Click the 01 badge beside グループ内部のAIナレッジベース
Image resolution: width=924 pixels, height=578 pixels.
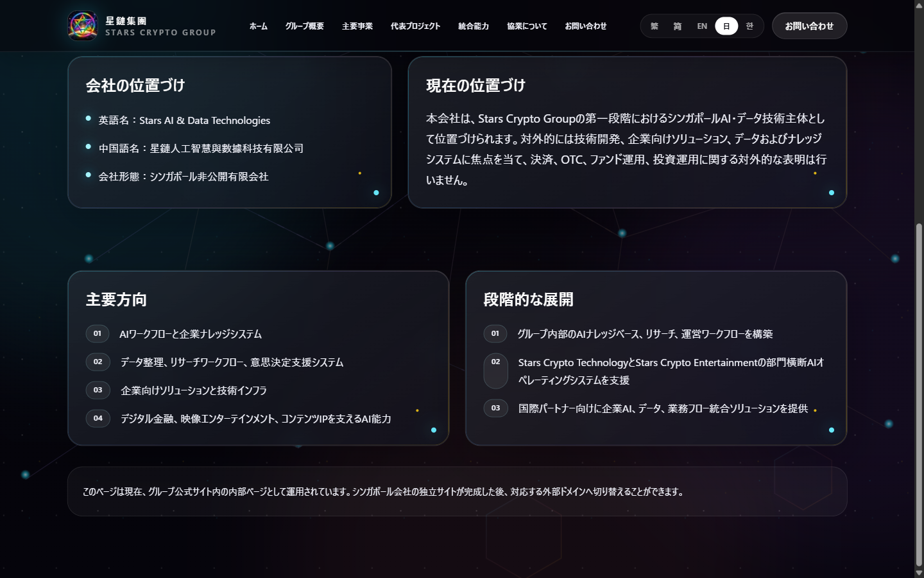pyautogui.click(x=495, y=334)
